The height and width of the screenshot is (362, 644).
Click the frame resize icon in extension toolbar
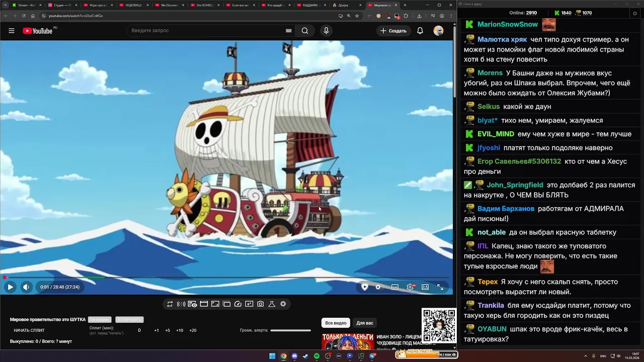point(215,304)
